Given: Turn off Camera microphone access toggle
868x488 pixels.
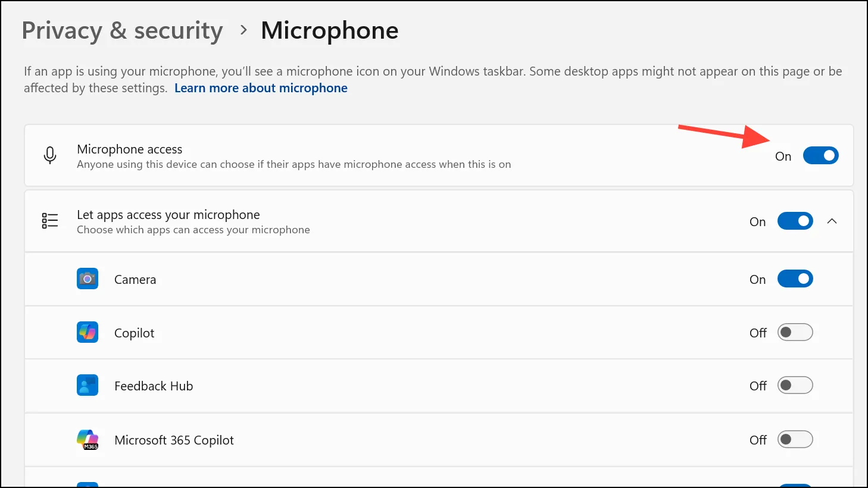Looking at the screenshot, I should click(x=795, y=279).
